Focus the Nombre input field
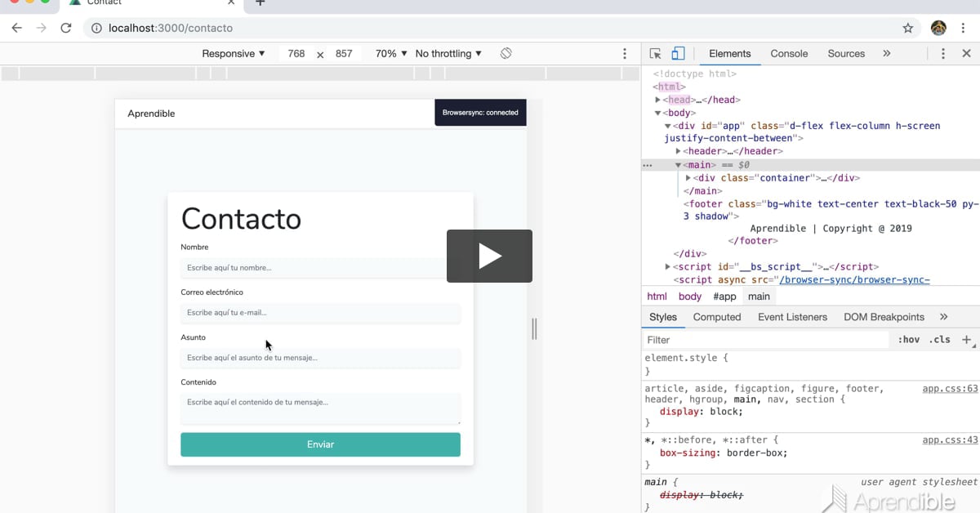980x513 pixels. [320, 268]
